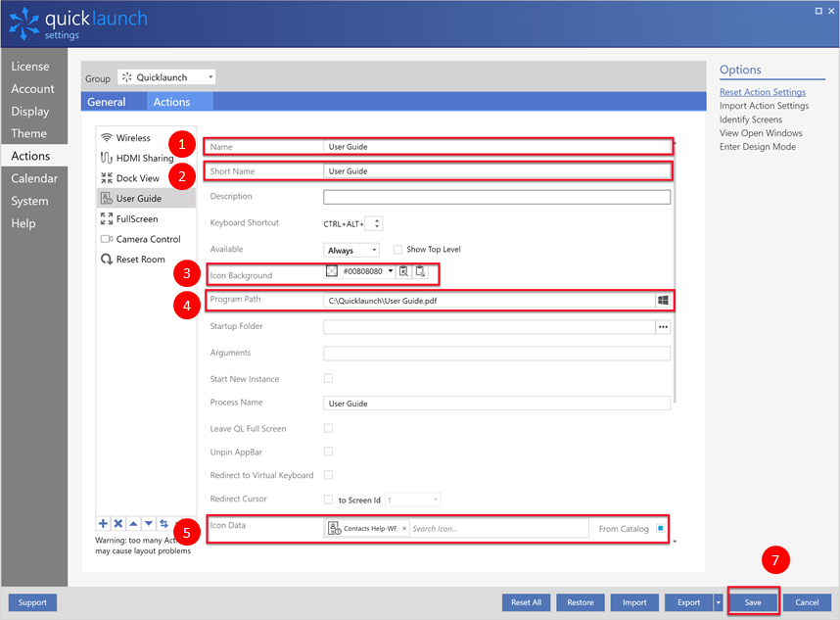
Task: Open Help in sidebar
Action: click(23, 223)
